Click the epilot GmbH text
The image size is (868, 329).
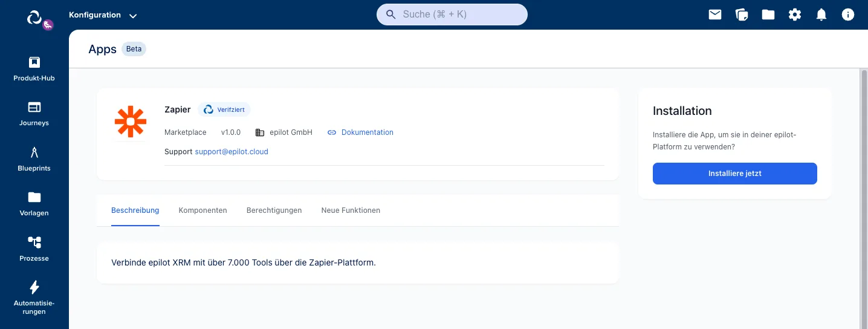(x=291, y=132)
